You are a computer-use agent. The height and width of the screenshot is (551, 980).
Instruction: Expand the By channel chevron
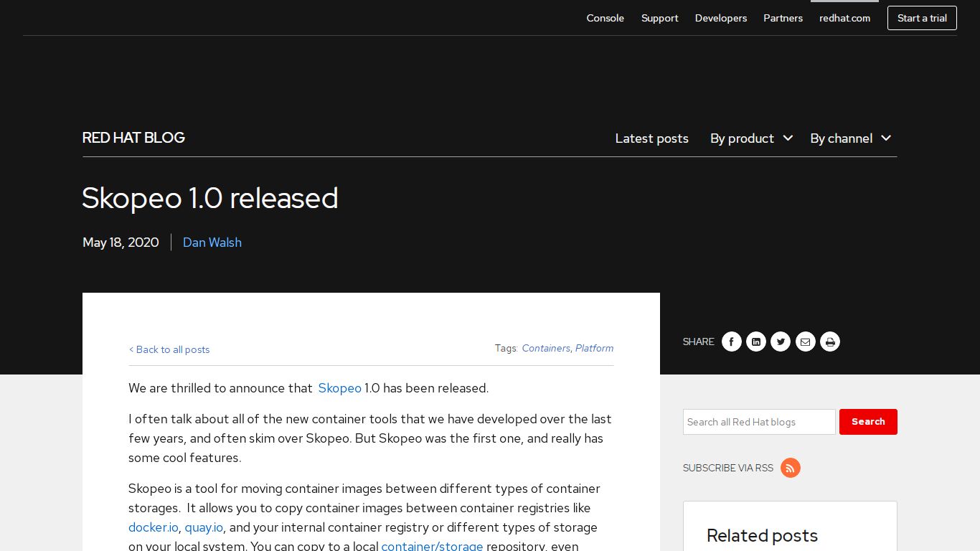886,138
